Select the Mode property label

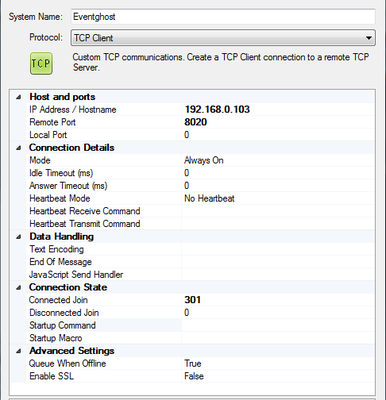[x=40, y=160]
